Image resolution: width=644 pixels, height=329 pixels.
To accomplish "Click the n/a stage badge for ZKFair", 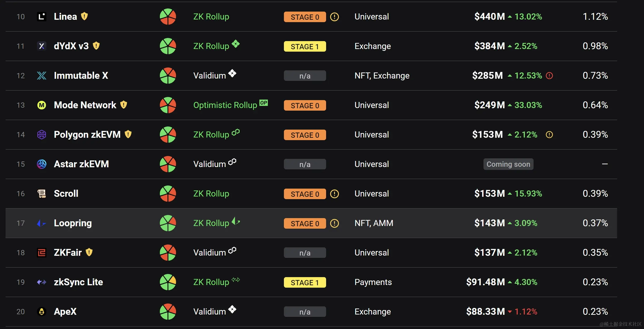I will [x=305, y=253].
